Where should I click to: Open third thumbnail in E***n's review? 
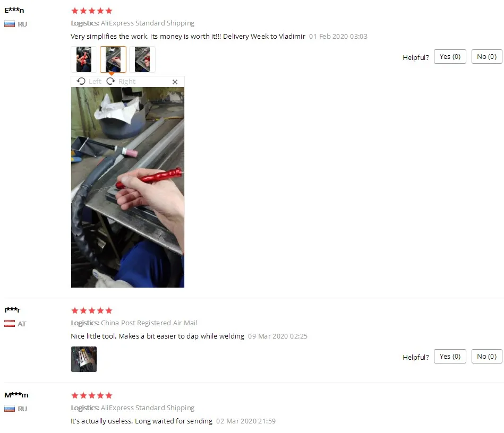(x=142, y=59)
